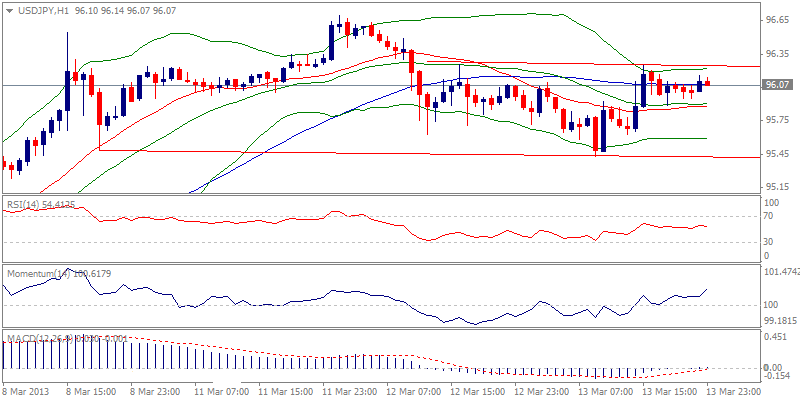Click the chart shift triangle beside USDJPY,H1
The image size is (800, 400).
pos(8,8)
